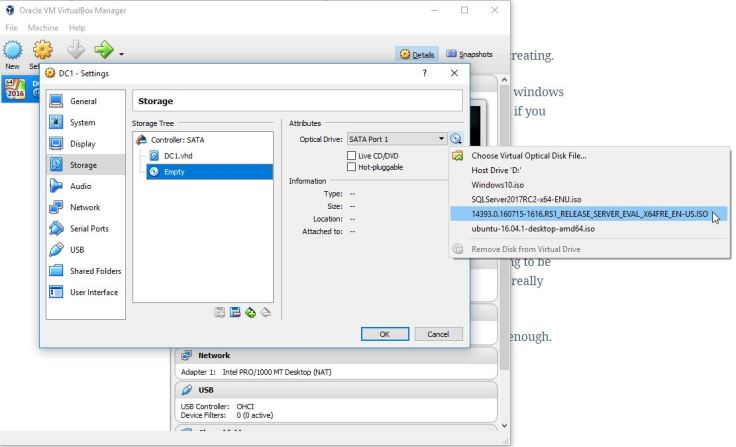Click the Discard down-arrow toolbar icon
736x447 pixels.
(75, 49)
